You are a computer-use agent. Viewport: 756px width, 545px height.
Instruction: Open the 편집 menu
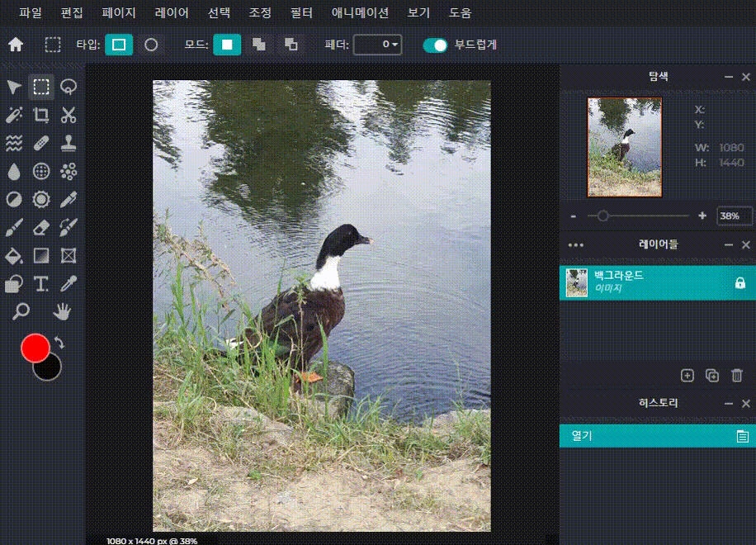tap(72, 13)
